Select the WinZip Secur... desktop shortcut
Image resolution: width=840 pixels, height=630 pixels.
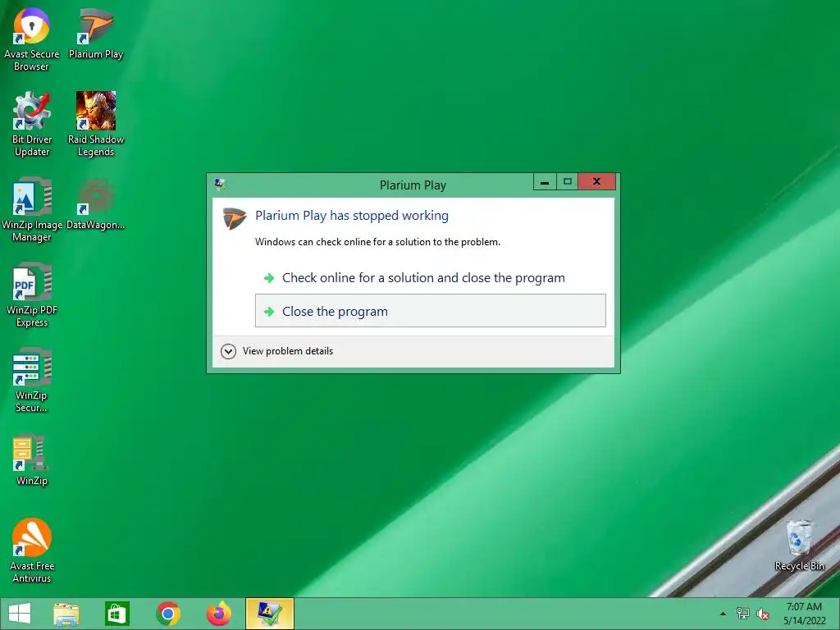[32, 381]
